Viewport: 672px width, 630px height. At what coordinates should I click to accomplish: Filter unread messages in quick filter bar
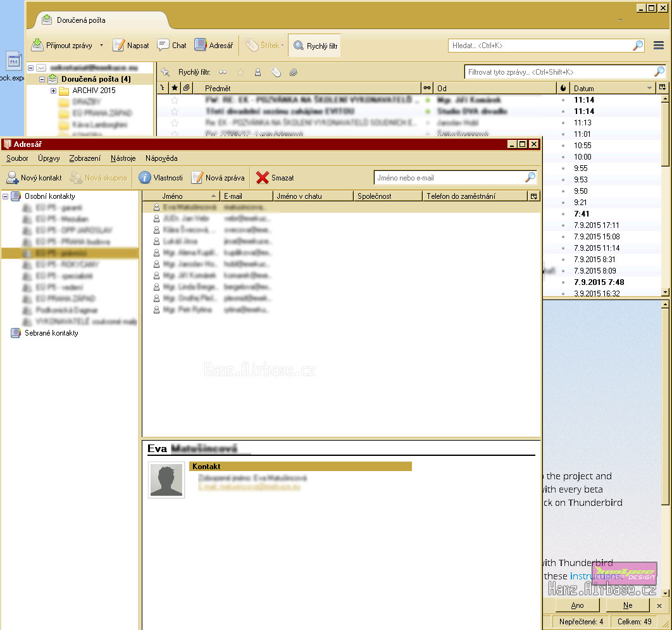[x=223, y=72]
